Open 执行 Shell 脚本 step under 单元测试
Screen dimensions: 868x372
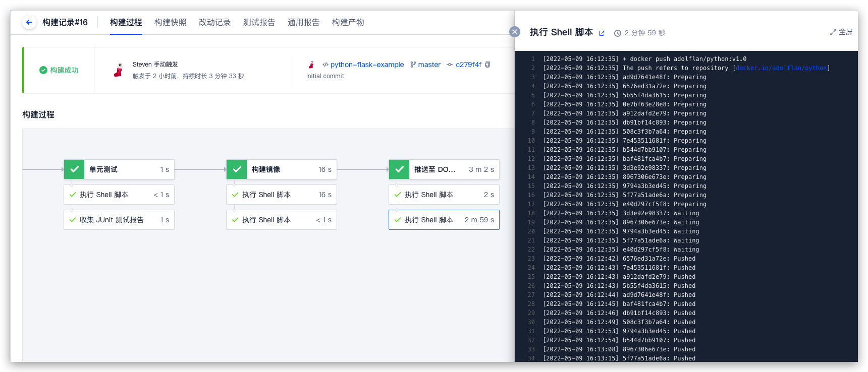coord(119,195)
